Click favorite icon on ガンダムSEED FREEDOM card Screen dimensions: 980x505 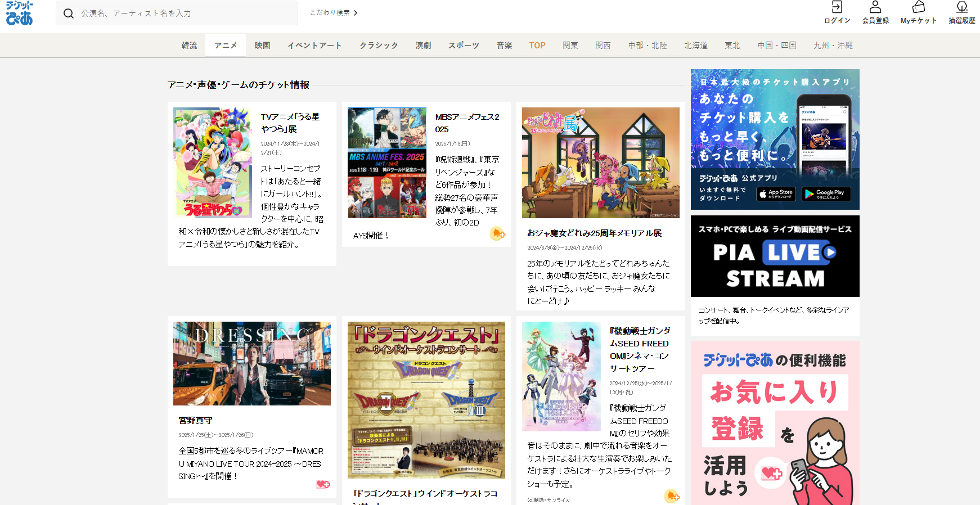672,495
